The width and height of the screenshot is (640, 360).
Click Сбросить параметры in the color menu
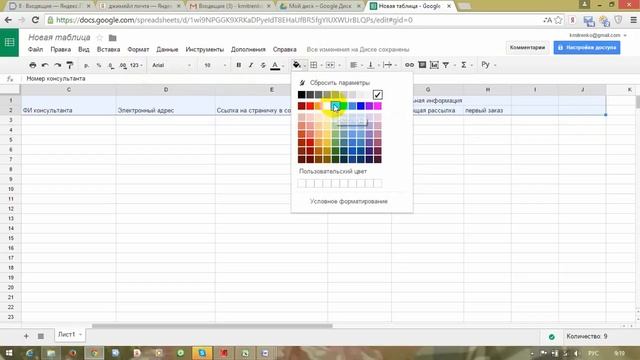coord(340,82)
